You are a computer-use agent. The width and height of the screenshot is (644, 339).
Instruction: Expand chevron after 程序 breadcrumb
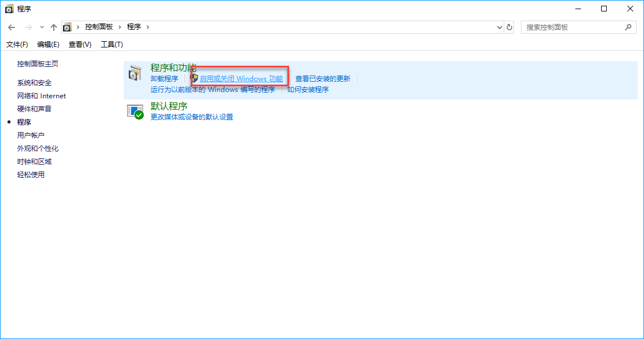(148, 27)
